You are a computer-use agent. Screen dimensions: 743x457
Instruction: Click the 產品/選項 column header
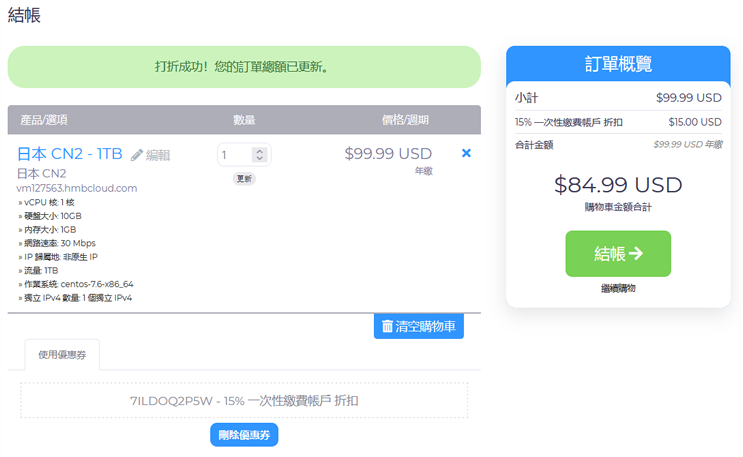click(44, 120)
